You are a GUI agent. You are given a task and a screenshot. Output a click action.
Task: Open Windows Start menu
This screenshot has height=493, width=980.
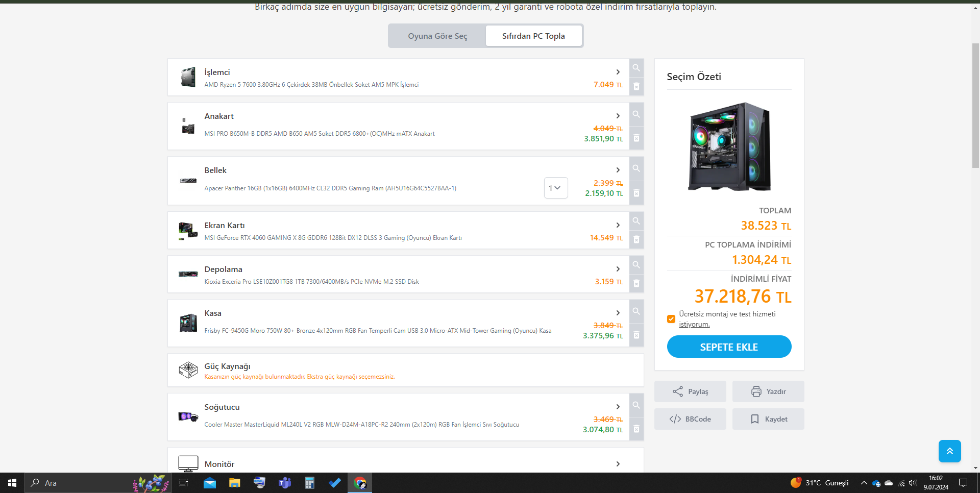pos(12,483)
